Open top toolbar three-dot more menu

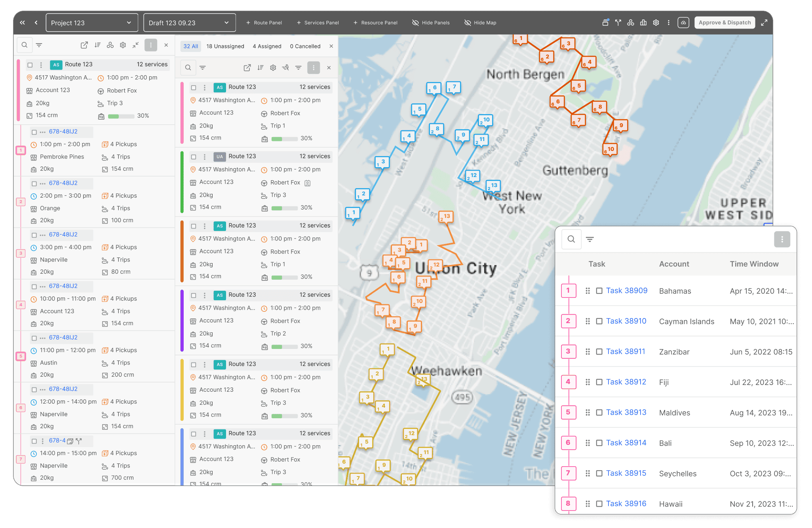pyautogui.click(x=669, y=23)
